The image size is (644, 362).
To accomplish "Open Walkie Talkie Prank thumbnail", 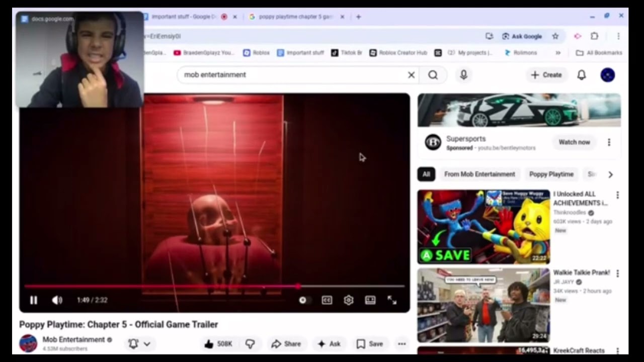I will 484,306.
